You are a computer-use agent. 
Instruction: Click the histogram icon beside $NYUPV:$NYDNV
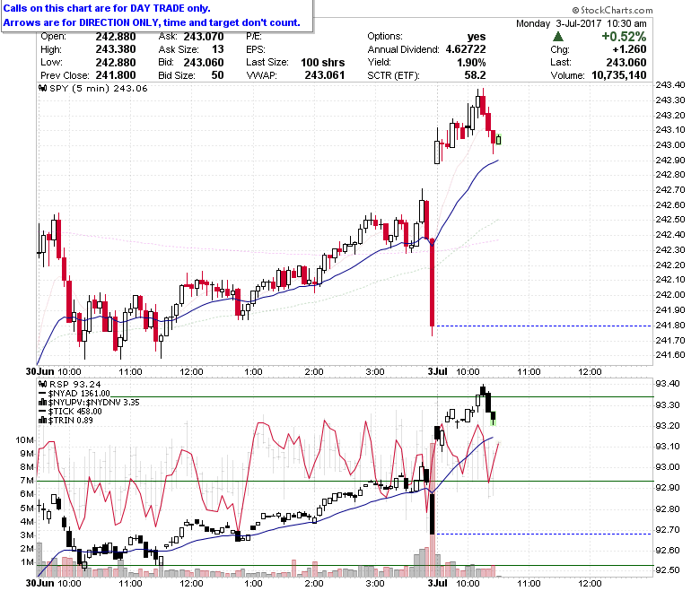click(x=43, y=403)
